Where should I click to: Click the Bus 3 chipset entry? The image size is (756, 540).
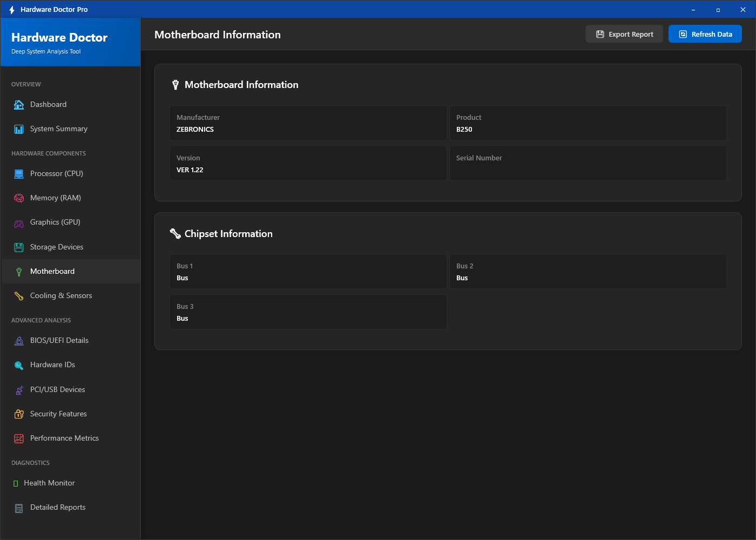308,312
